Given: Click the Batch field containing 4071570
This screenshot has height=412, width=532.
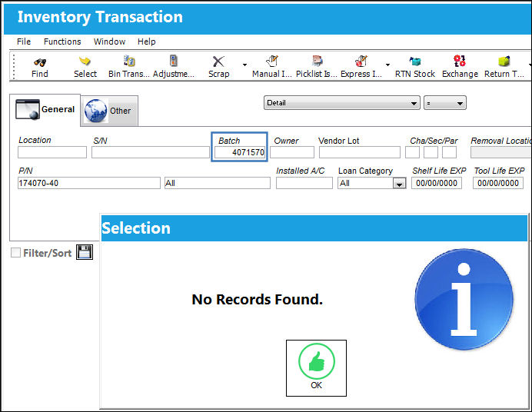Looking at the screenshot, I should pyautogui.click(x=240, y=152).
